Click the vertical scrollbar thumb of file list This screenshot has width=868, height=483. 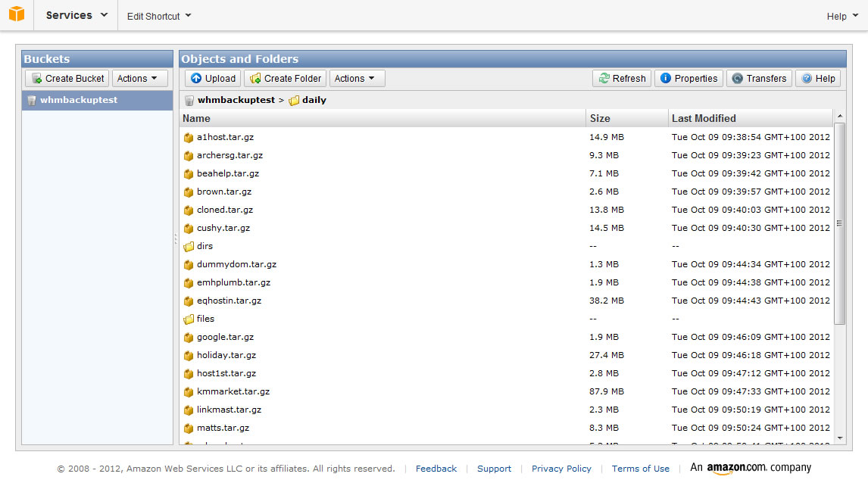pyautogui.click(x=840, y=223)
